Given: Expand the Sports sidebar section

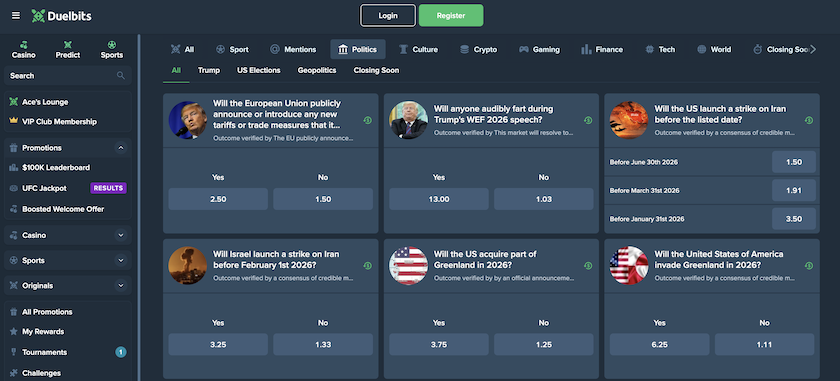Looking at the screenshot, I should (121, 260).
